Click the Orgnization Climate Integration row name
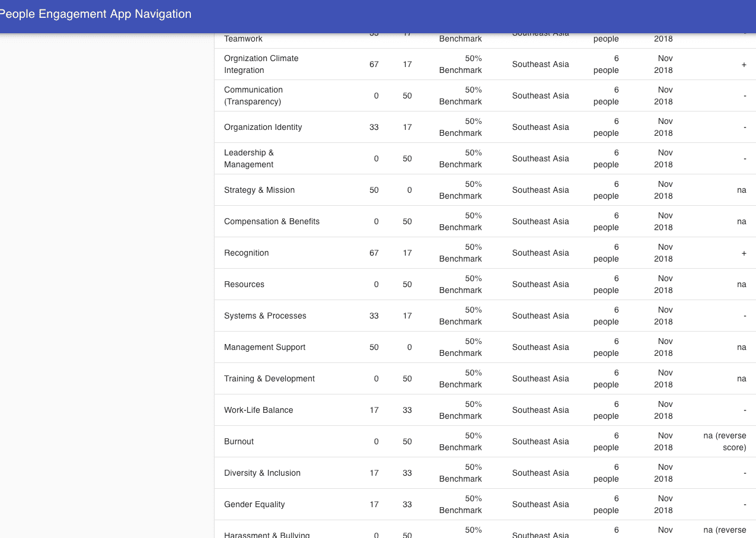The image size is (756, 538). pos(261,64)
